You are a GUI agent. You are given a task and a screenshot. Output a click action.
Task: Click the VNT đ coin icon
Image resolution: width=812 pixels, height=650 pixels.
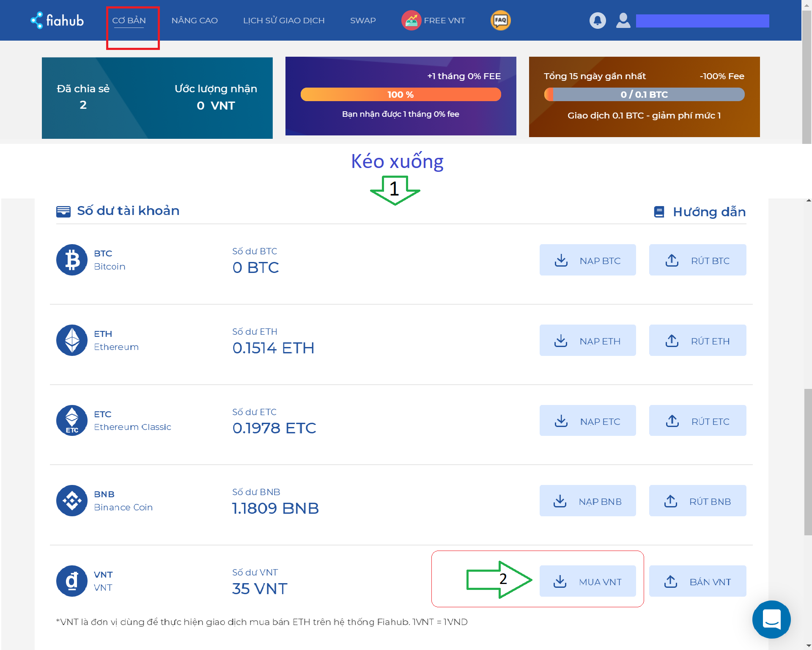tap(72, 581)
